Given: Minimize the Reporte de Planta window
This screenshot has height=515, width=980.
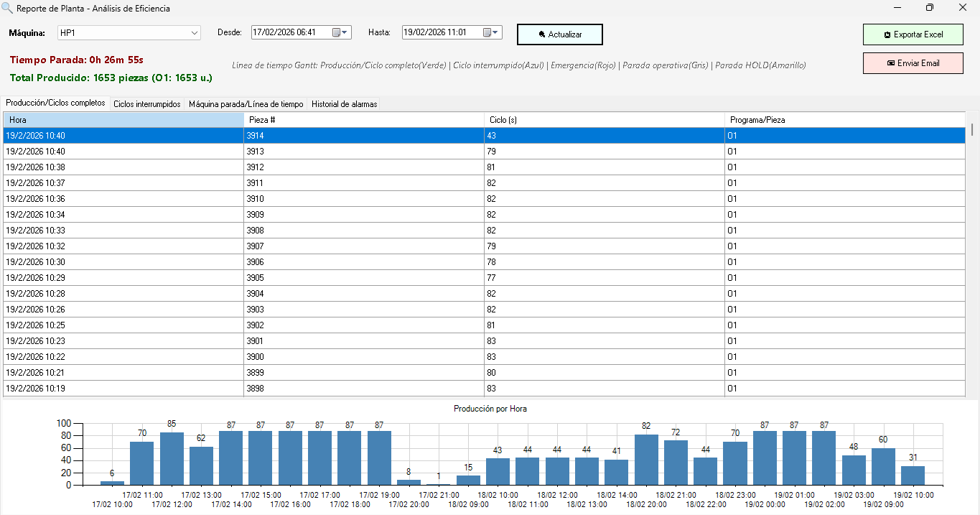Looking at the screenshot, I should (897, 8).
